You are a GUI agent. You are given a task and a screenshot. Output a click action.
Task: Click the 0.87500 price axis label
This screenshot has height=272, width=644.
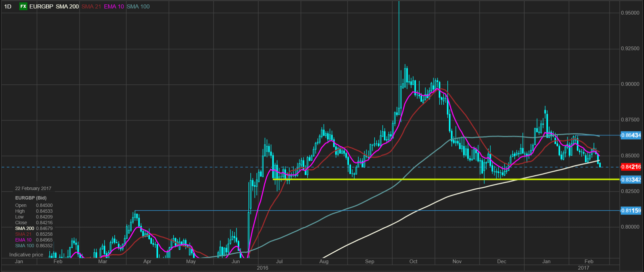[630, 120]
